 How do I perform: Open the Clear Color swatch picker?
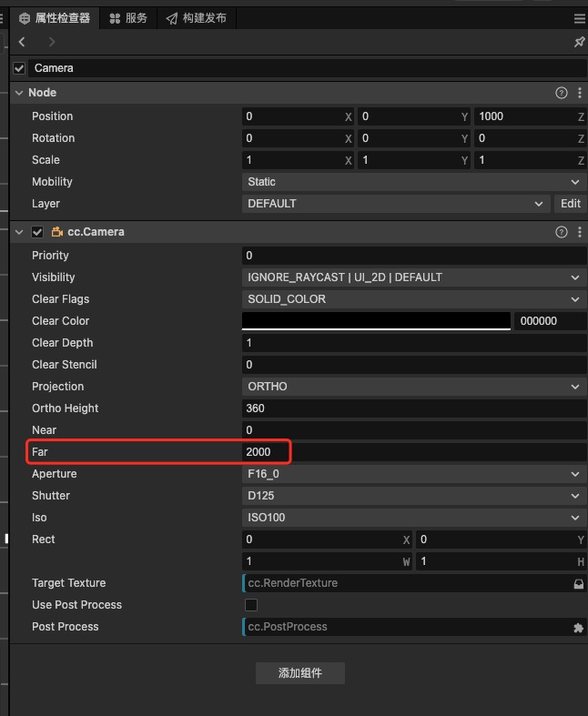click(376, 321)
